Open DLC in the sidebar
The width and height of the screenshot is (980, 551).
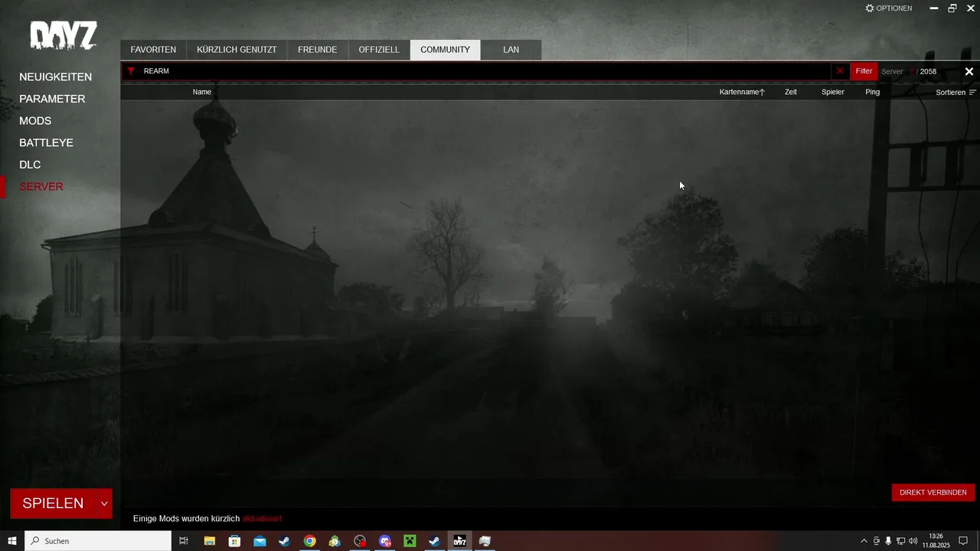(30, 165)
